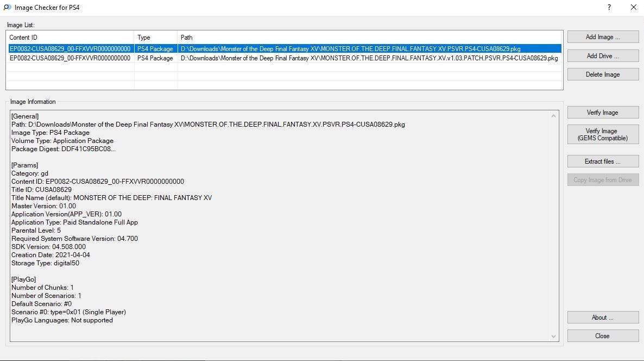Viewport: 644px width, 361px height.
Task: Click the Add Drive button
Action: coord(603,56)
